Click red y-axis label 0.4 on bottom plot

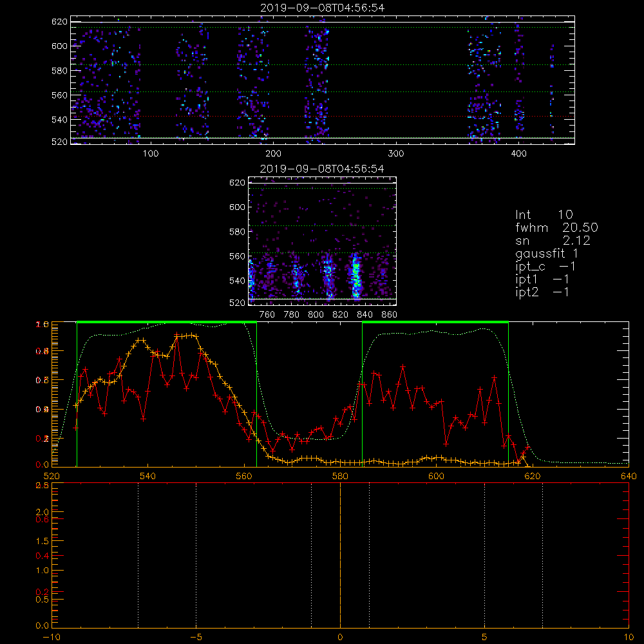pyautogui.click(x=43, y=556)
